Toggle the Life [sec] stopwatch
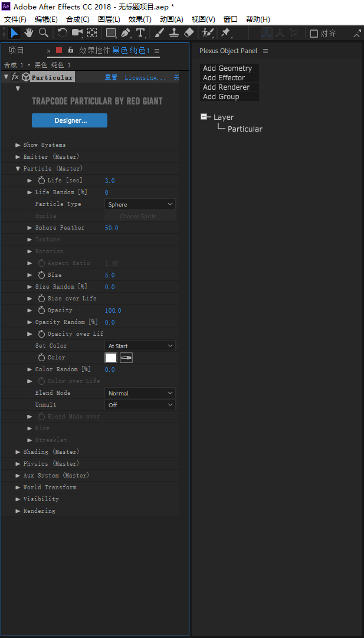This screenshot has height=638, width=364. 41,180
